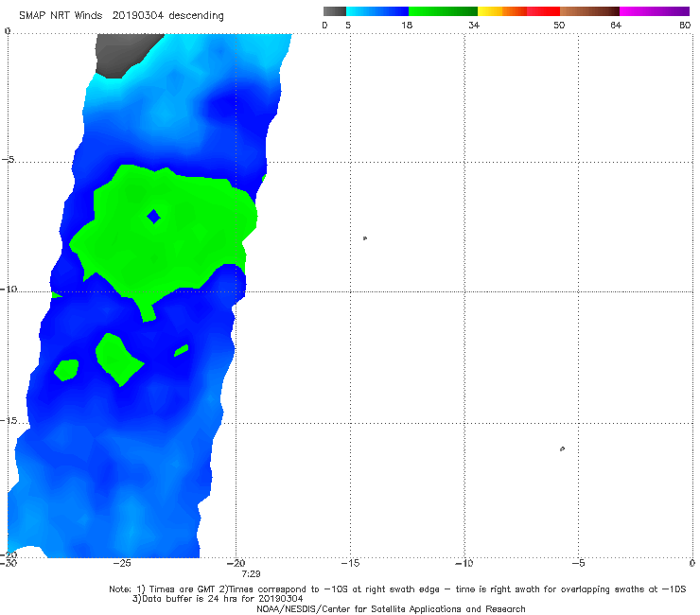Viewport: 700px width, 615px height.
Task: Click the note '3)Data buffer is 24 hrs for 20190304'
Action: 218,599
